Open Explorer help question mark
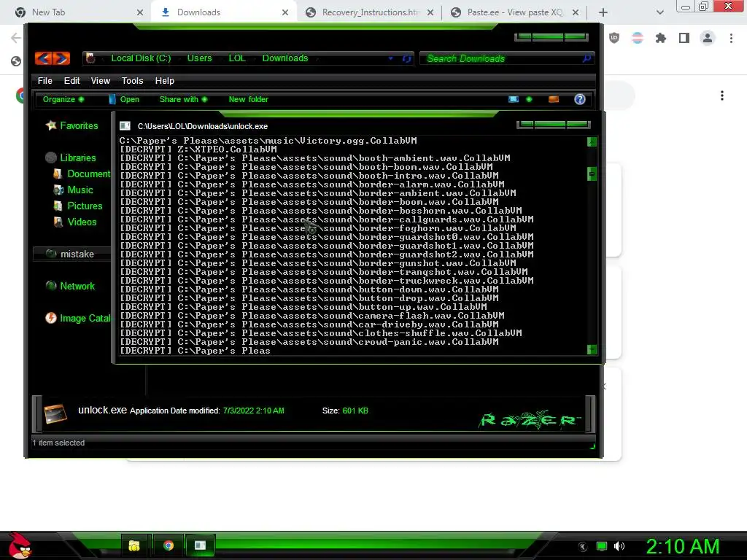 point(580,99)
